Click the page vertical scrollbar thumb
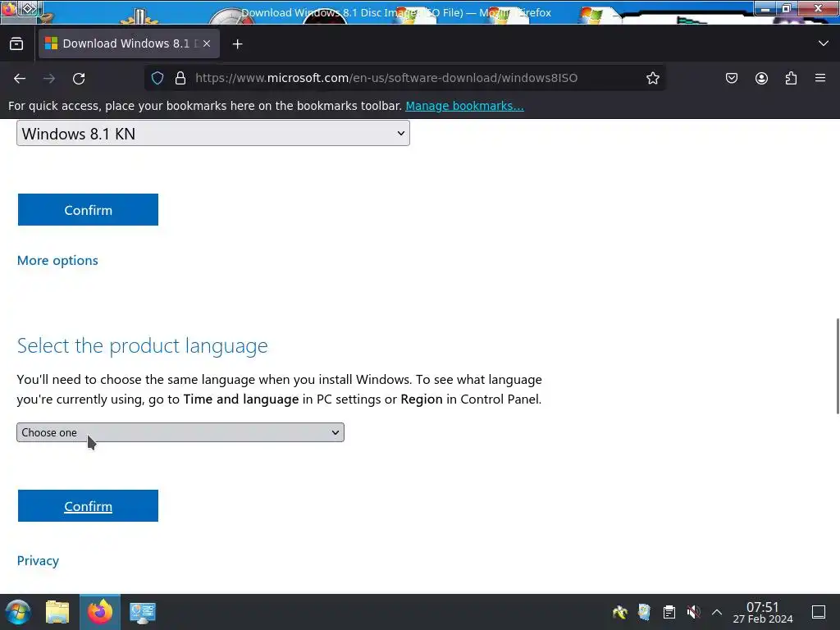840x630 pixels. point(838,367)
